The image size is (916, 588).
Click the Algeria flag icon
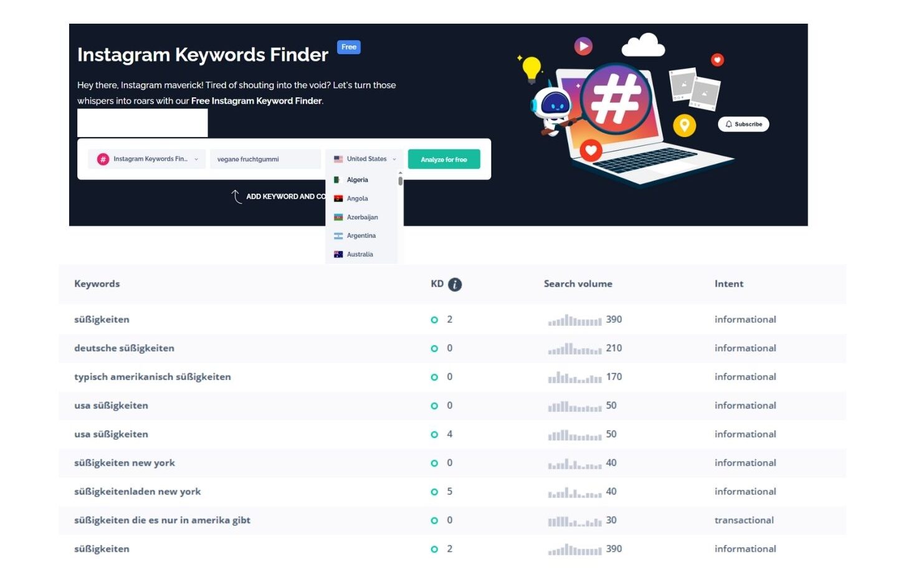click(337, 180)
